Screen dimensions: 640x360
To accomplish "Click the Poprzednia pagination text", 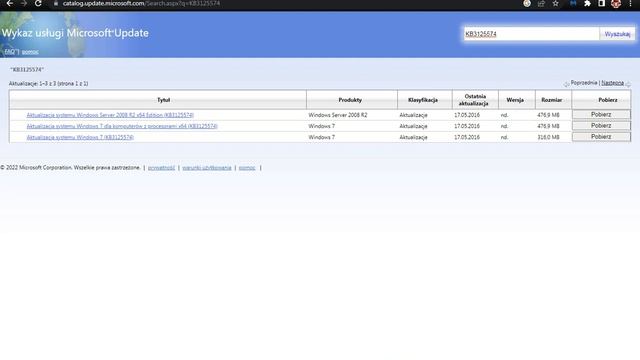I will pyautogui.click(x=584, y=83).
